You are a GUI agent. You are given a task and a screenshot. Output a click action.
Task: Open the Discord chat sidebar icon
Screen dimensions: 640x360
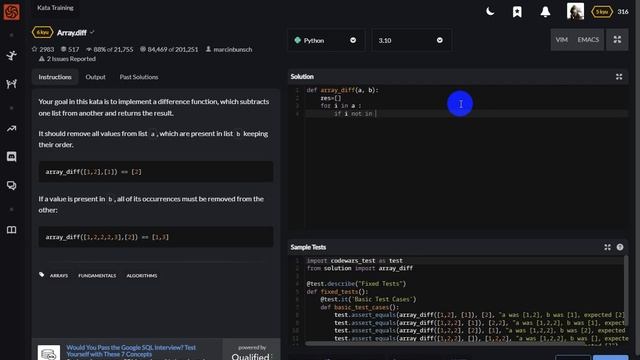click(11, 157)
